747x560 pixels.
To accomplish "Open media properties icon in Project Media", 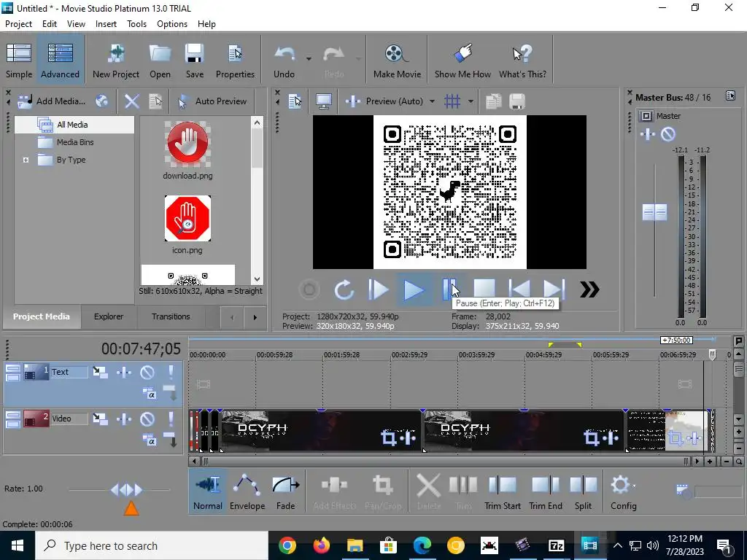I will [x=155, y=101].
